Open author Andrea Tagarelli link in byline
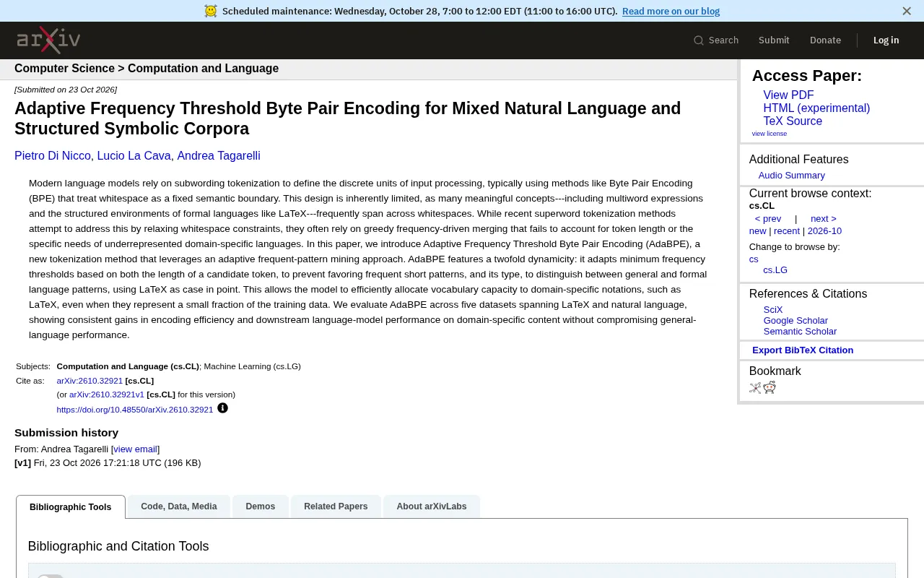Image resolution: width=924 pixels, height=578 pixels. (x=219, y=156)
